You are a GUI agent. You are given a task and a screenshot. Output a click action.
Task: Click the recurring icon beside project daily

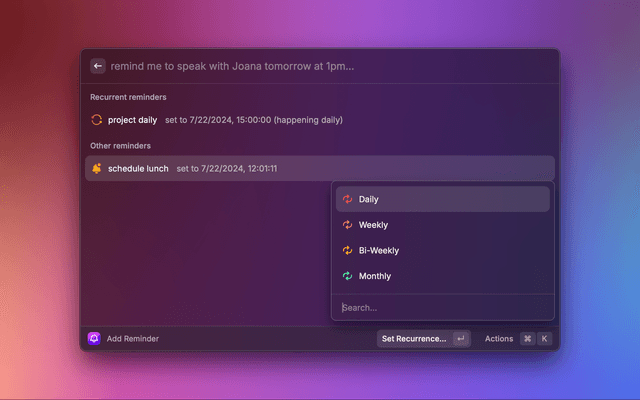pos(97,120)
